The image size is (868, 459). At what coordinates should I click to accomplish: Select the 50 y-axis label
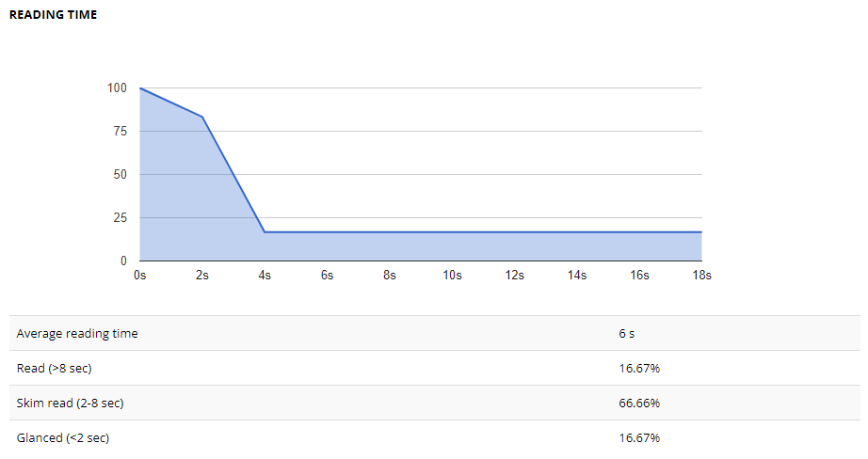point(119,175)
